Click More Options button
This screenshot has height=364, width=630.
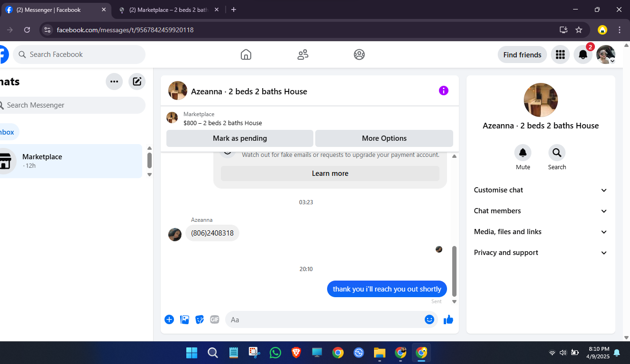pyautogui.click(x=384, y=138)
